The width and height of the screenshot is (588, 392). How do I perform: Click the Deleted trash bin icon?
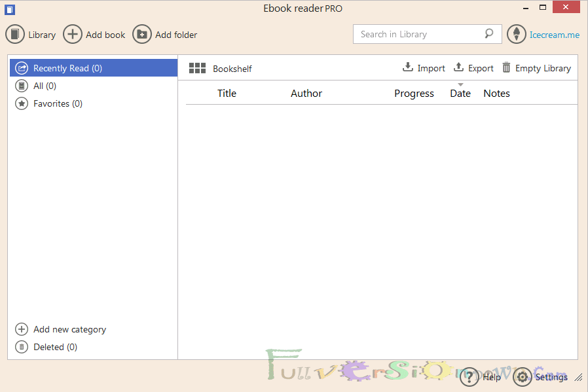tap(22, 347)
